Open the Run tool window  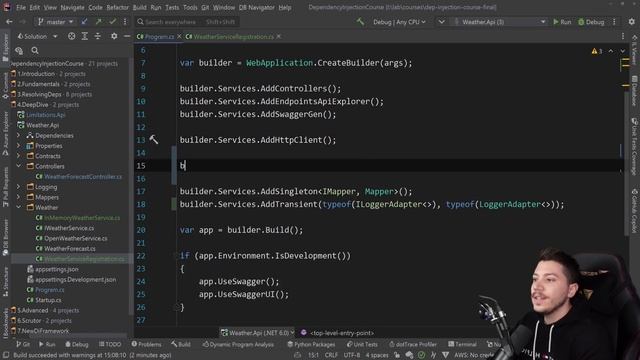pos(47,344)
